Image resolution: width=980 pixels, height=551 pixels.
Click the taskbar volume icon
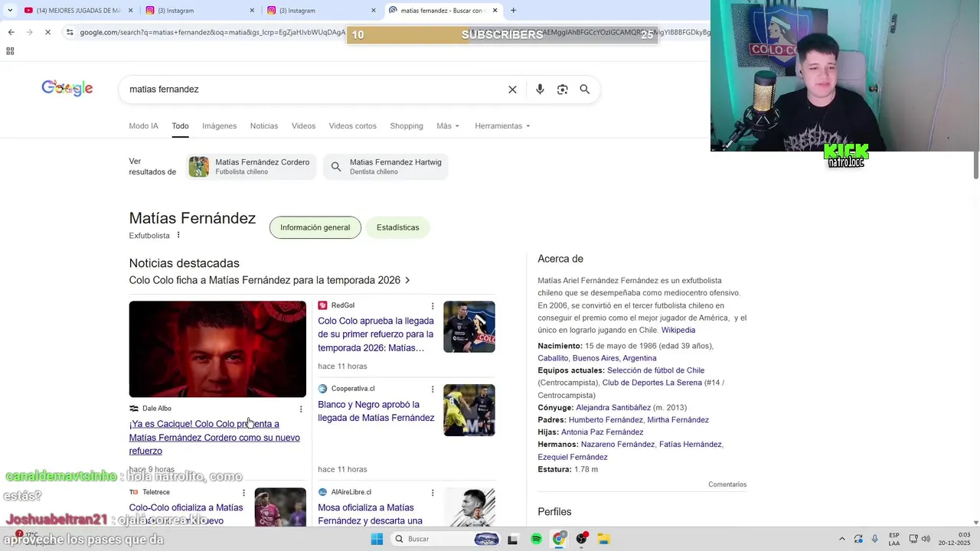pyautogui.click(x=926, y=539)
